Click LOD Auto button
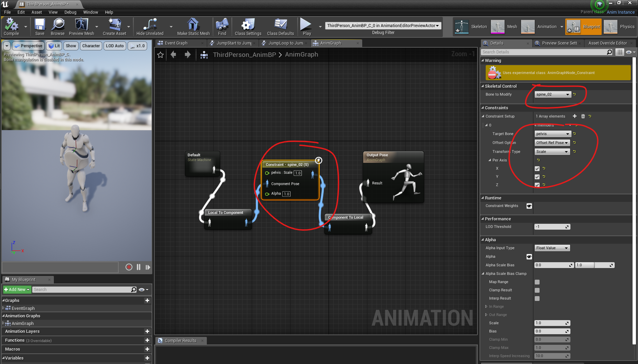 [x=115, y=46]
